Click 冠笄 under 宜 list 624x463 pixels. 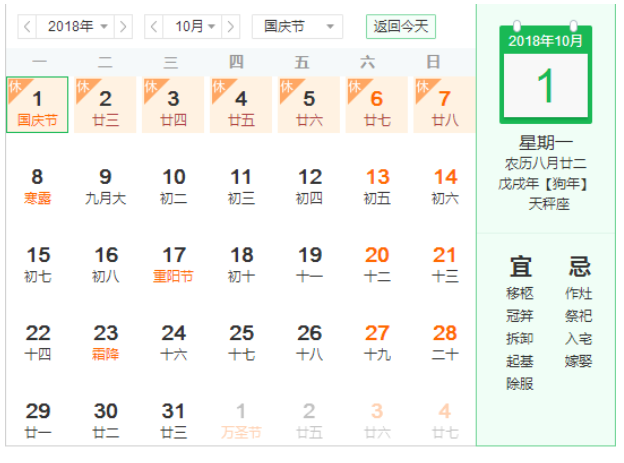point(520,316)
